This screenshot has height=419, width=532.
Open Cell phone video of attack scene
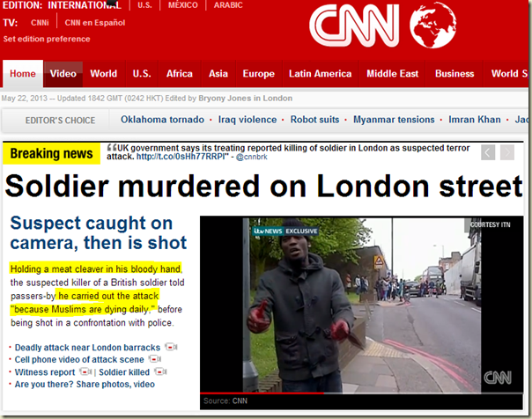[79, 359]
